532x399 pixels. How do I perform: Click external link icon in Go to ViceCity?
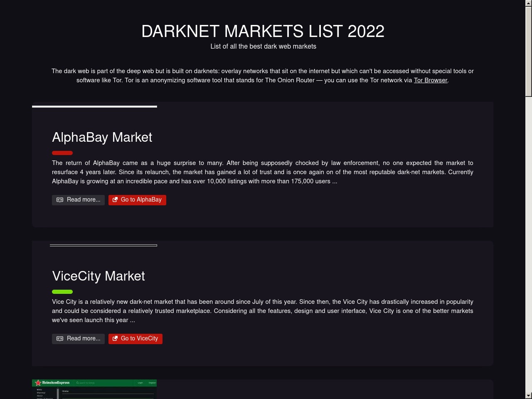pyautogui.click(x=115, y=339)
